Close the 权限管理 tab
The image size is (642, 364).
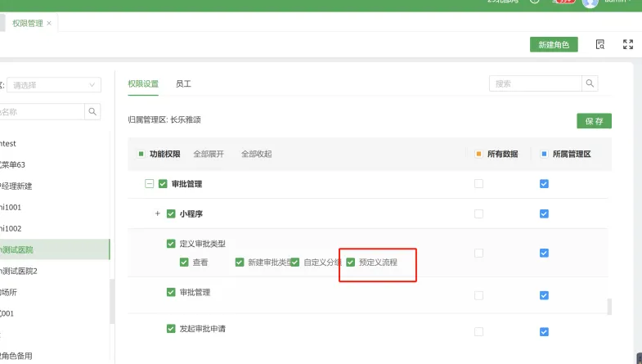click(49, 24)
